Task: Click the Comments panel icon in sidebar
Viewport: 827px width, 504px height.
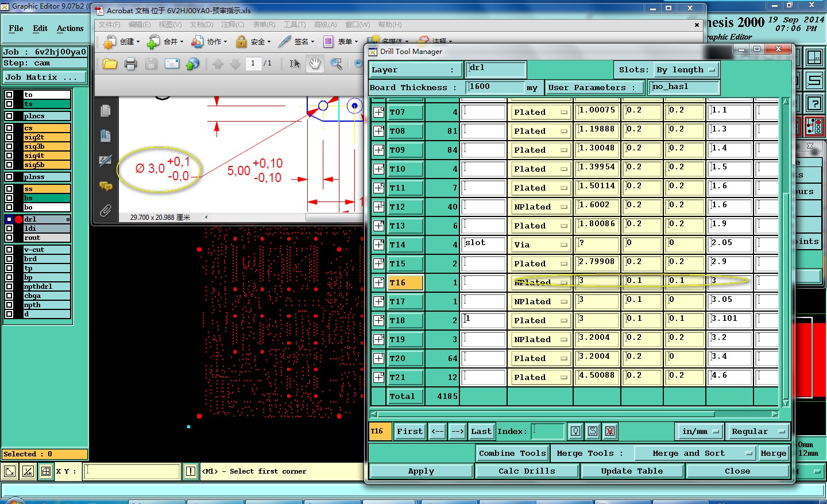Action: coord(106,186)
